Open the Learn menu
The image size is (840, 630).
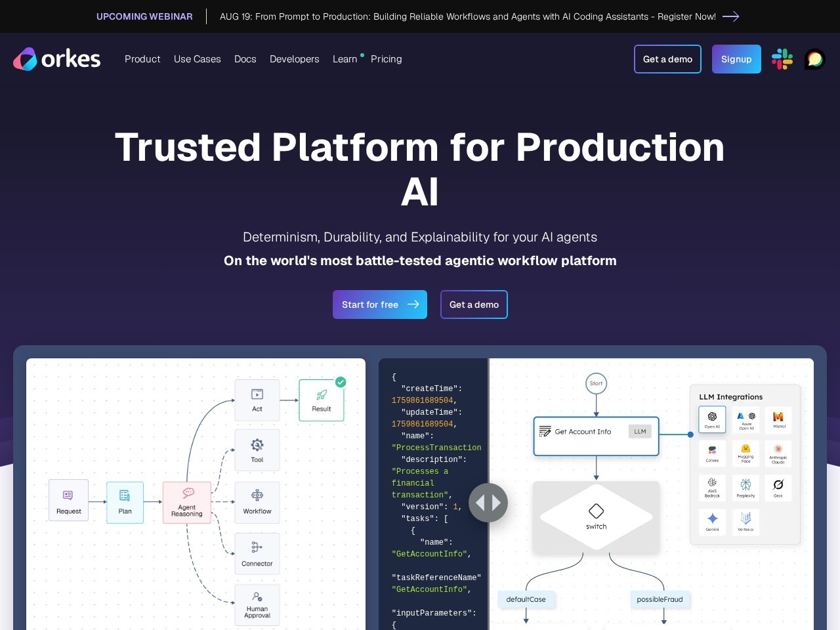pos(345,59)
